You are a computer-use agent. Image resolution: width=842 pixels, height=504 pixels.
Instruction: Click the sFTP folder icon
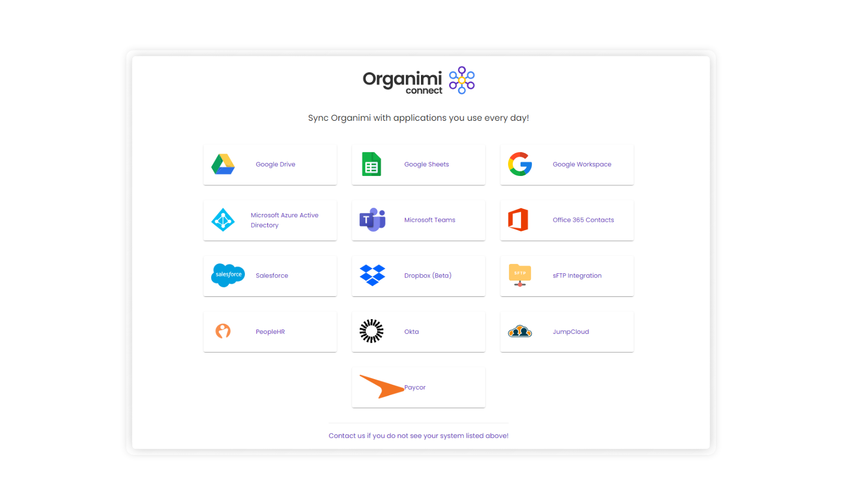tap(520, 275)
